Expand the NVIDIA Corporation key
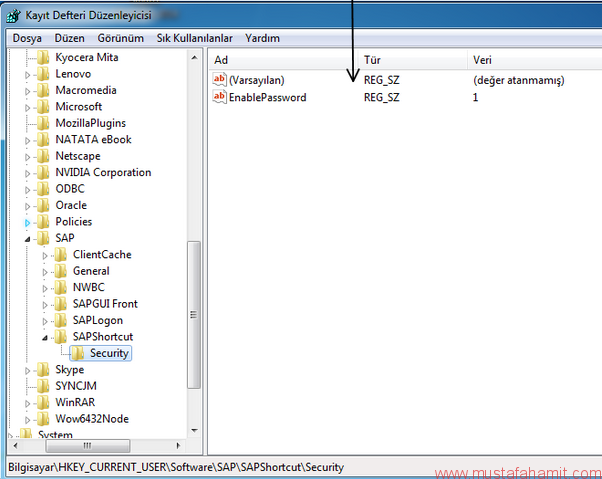The width and height of the screenshot is (602, 479). point(28,173)
